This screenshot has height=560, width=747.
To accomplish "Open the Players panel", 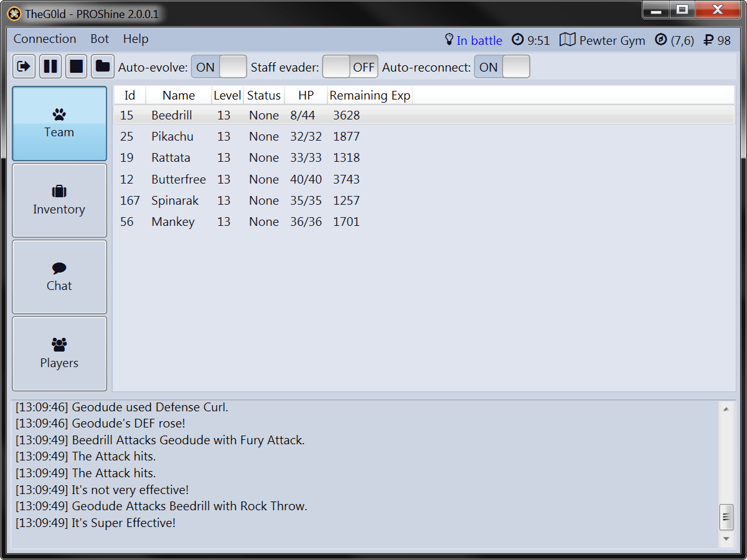I will pos(59,353).
